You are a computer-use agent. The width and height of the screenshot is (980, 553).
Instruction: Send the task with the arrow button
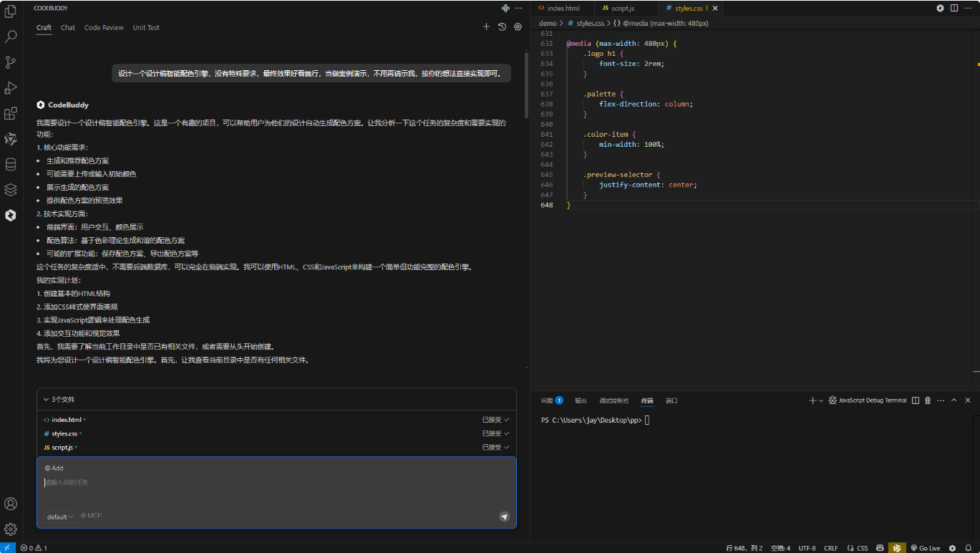tap(504, 516)
